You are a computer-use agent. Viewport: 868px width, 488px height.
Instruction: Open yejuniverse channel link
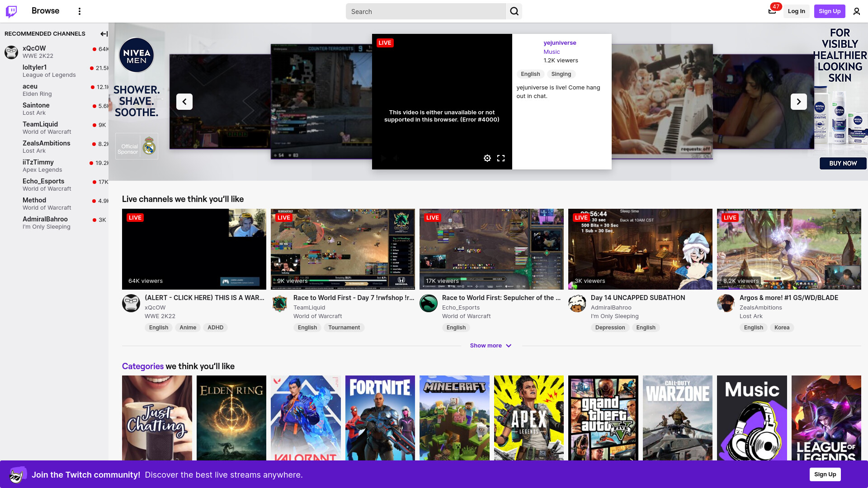560,43
